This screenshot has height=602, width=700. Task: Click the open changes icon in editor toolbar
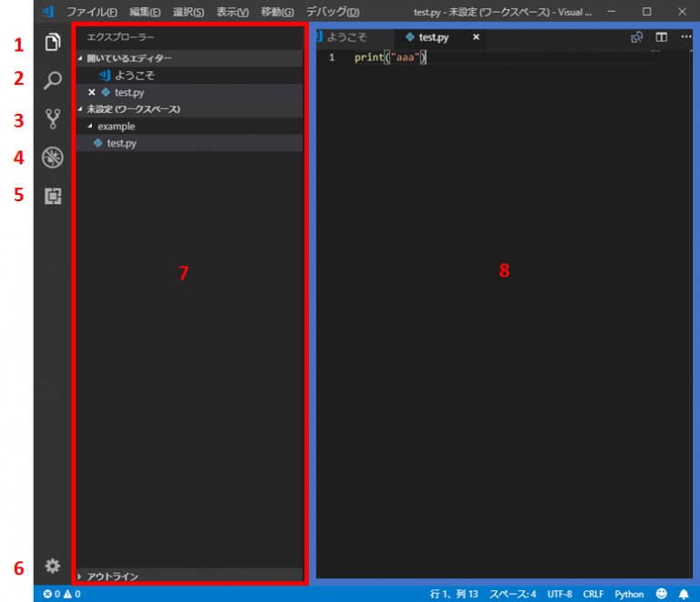pos(636,37)
